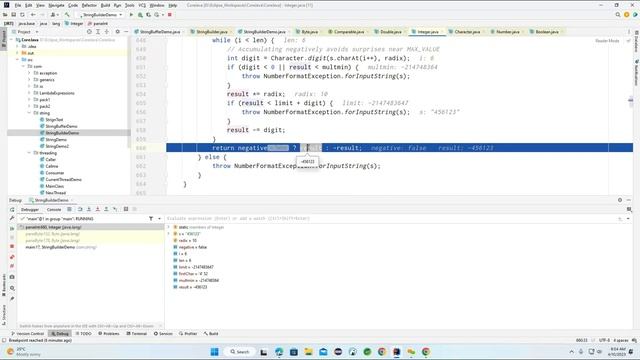Select Consumer class in threading package
Viewport: 640px width, 360px height.
coord(55,173)
